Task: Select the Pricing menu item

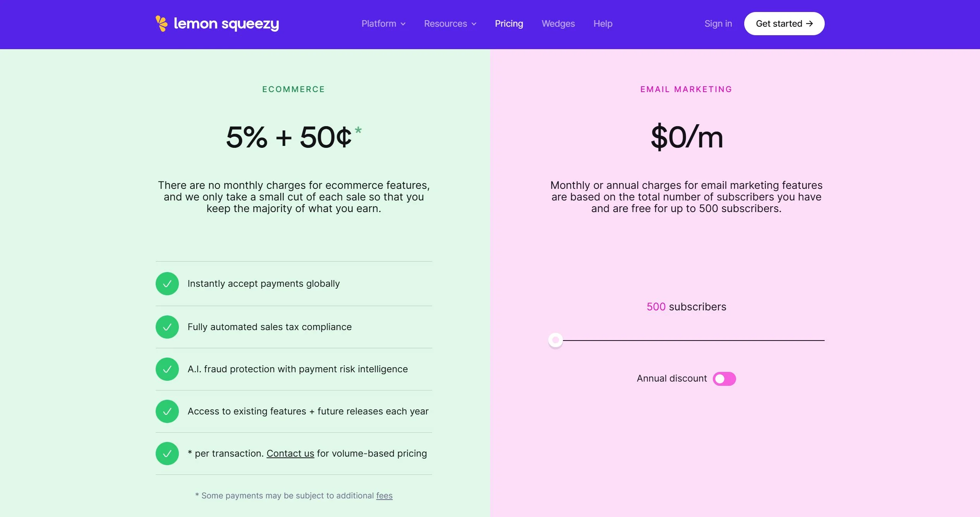Action: (509, 24)
